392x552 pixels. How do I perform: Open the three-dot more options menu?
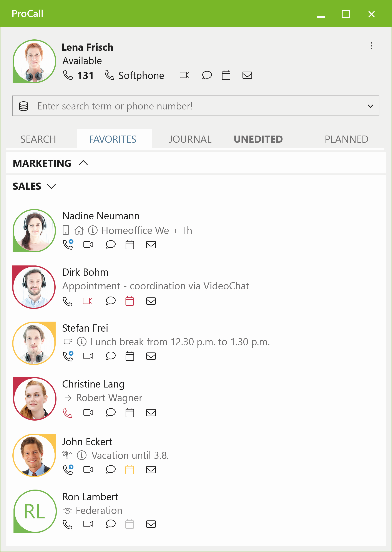pyautogui.click(x=371, y=46)
